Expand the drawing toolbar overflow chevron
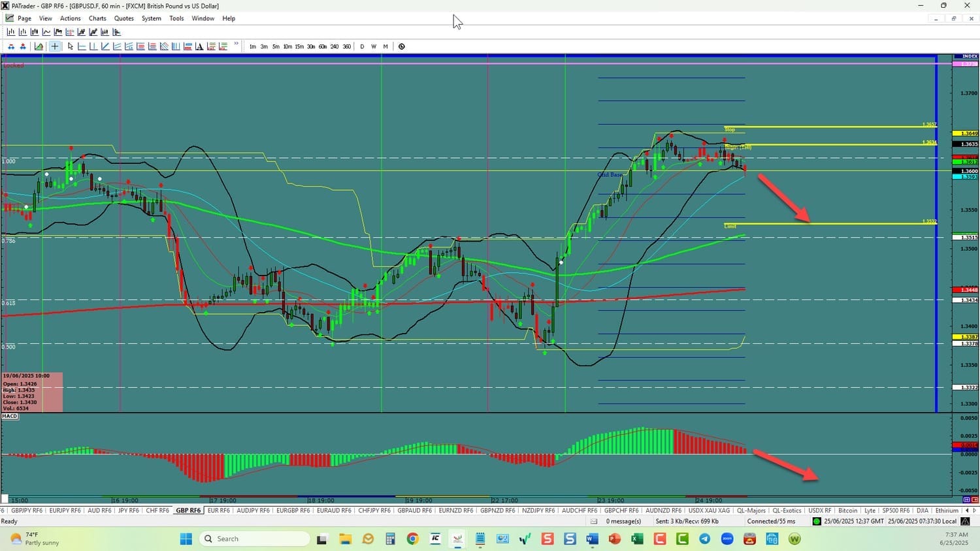The image size is (980, 551). pos(236,44)
